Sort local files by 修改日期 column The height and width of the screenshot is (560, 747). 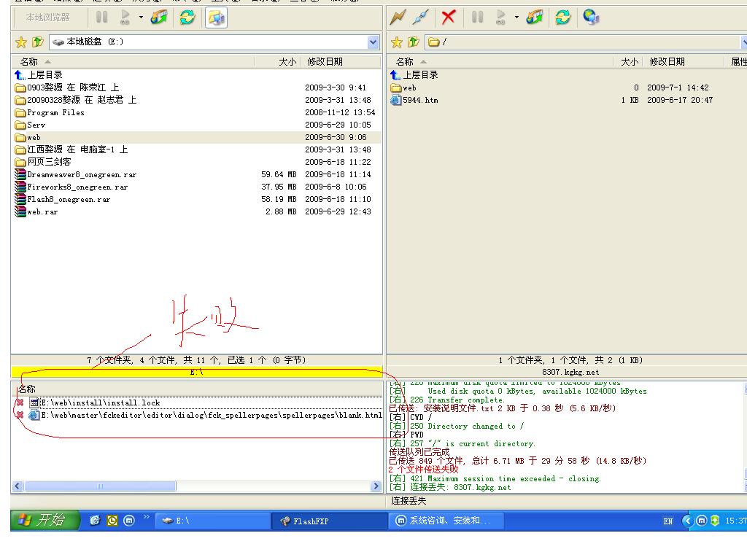click(x=325, y=62)
